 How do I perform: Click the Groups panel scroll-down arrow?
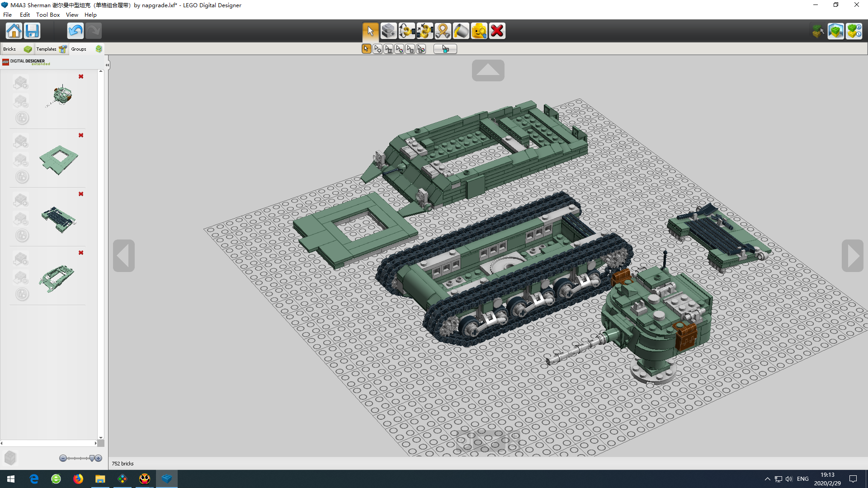tap(101, 438)
